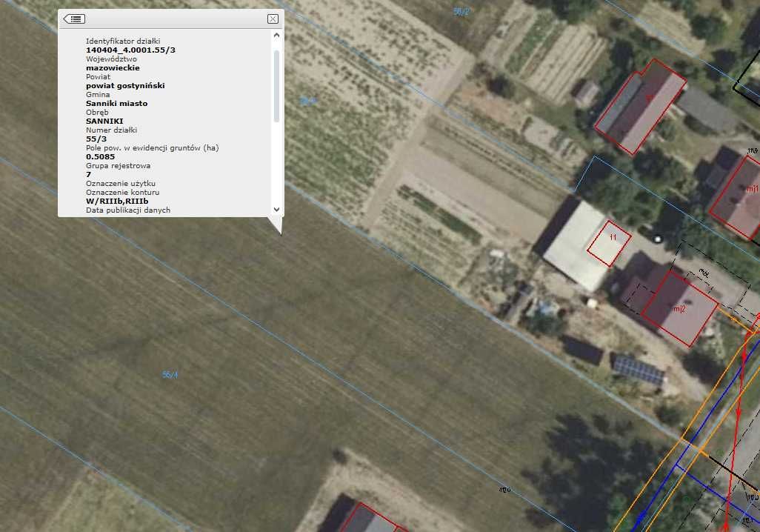Viewport: 760px width, 532px height.
Task: Click the label 'Identyfikator działki'
Action: (123, 41)
